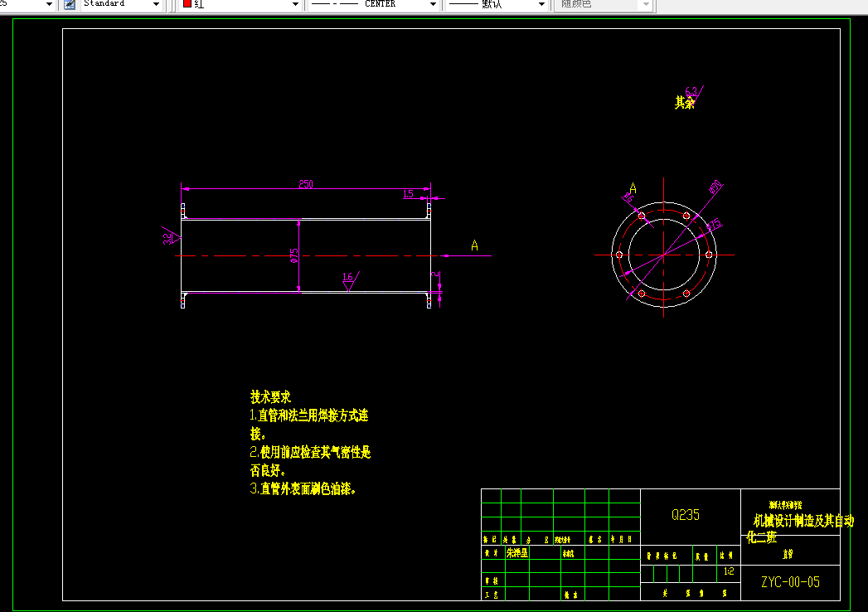Select requirement line 1.直管和法兰用焊接方式连

click(309, 415)
